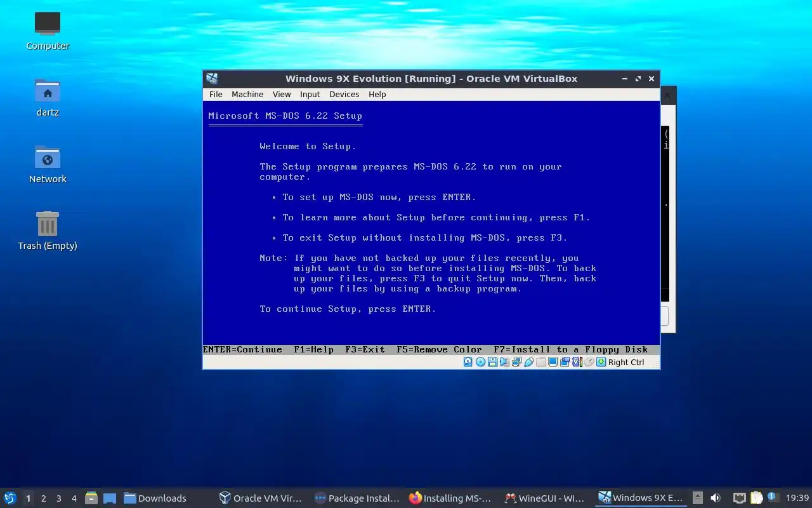Screen dimensions: 812x508
Task: Click the network adapters indicator icon
Action: tap(516, 362)
